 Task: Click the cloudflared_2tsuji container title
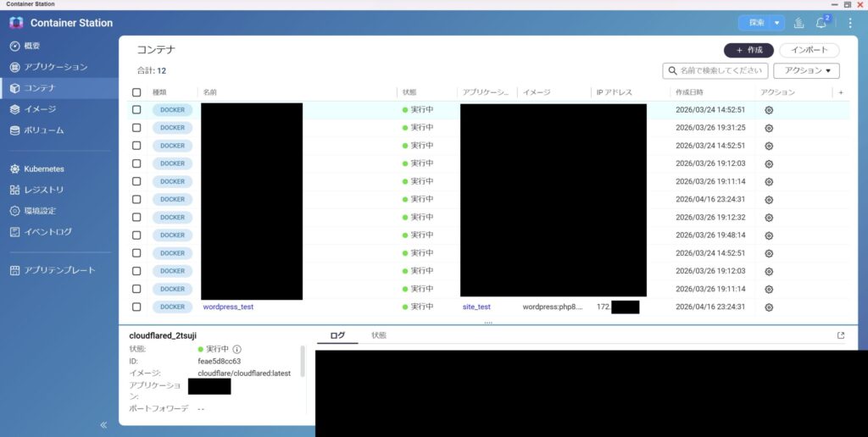tap(163, 335)
